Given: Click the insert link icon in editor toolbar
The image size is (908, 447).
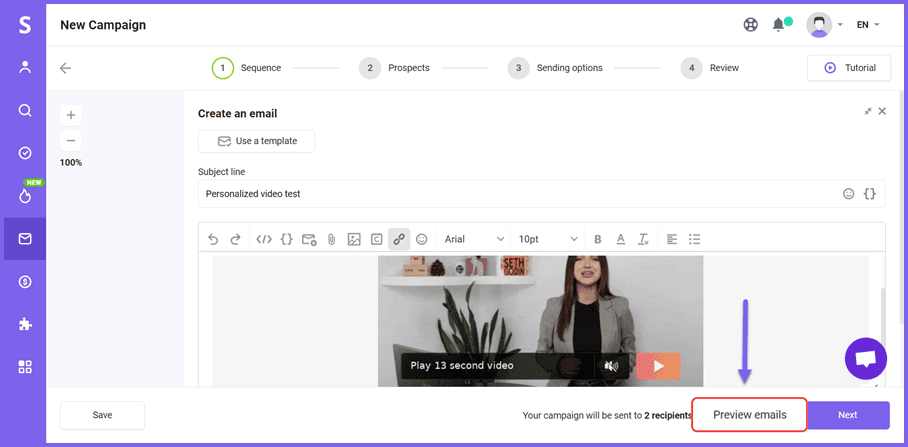Looking at the screenshot, I should pyautogui.click(x=399, y=239).
